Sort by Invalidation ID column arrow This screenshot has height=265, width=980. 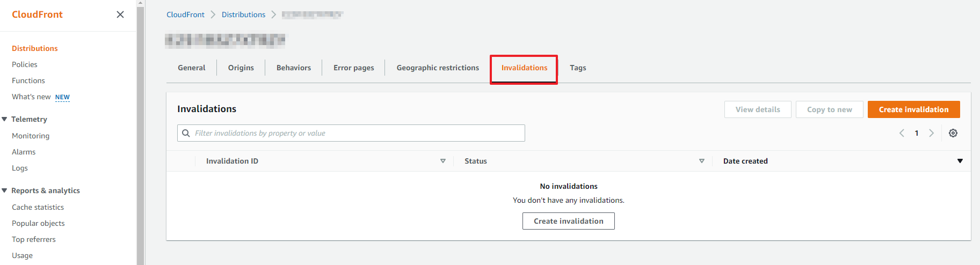tap(443, 161)
